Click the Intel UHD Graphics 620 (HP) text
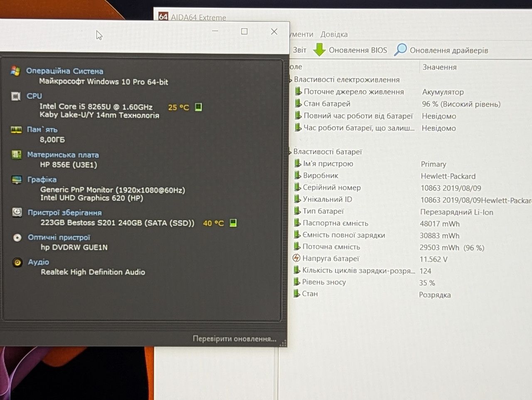 92,198
